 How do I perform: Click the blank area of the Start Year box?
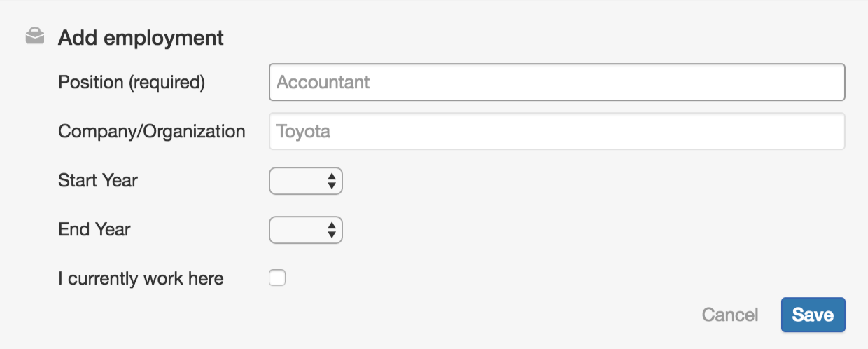click(297, 180)
